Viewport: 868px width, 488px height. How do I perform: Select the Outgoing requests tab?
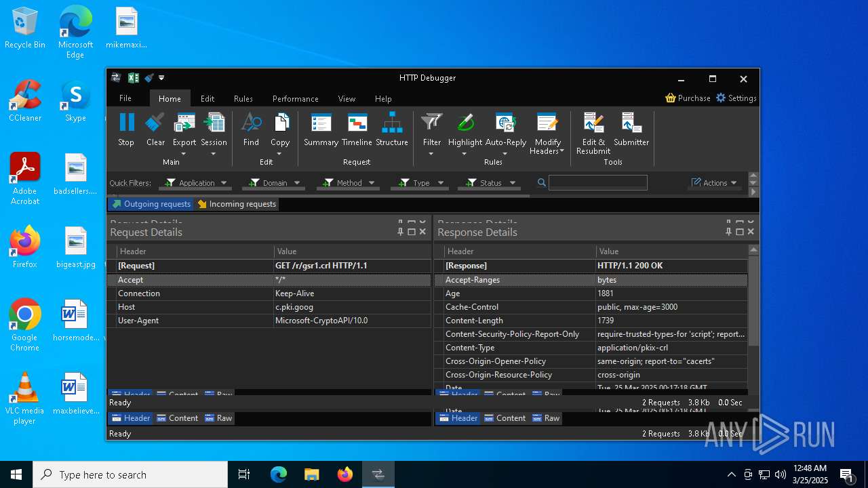click(151, 204)
